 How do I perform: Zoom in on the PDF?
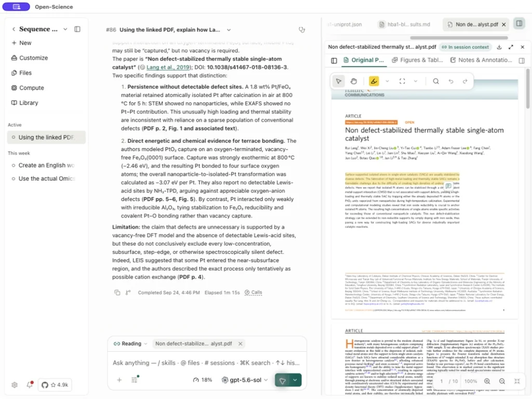pyautogui.click(x=487, y=381)
